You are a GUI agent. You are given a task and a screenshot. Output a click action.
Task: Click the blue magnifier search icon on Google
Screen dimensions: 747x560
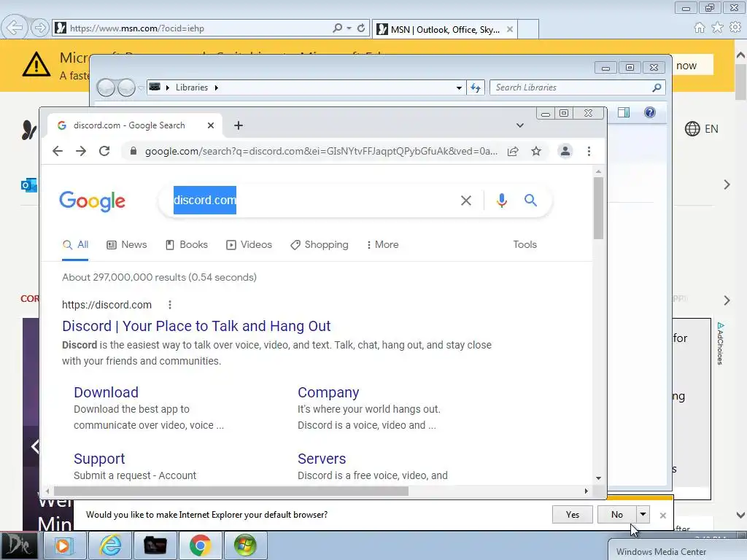530,201
